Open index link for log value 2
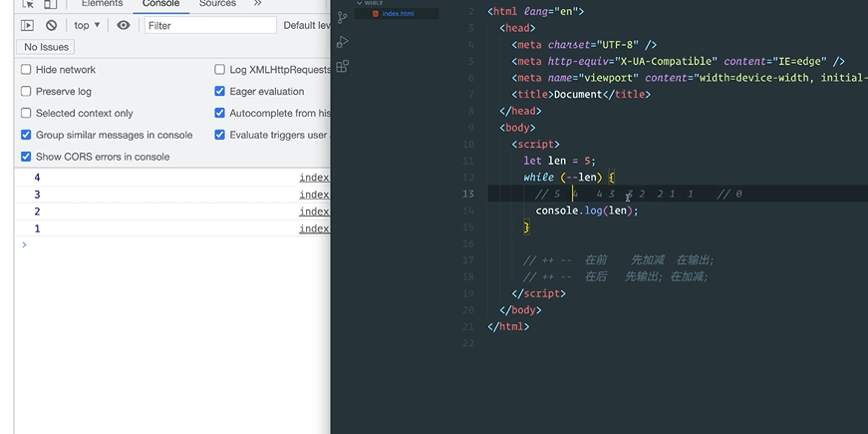 point(315,212)
